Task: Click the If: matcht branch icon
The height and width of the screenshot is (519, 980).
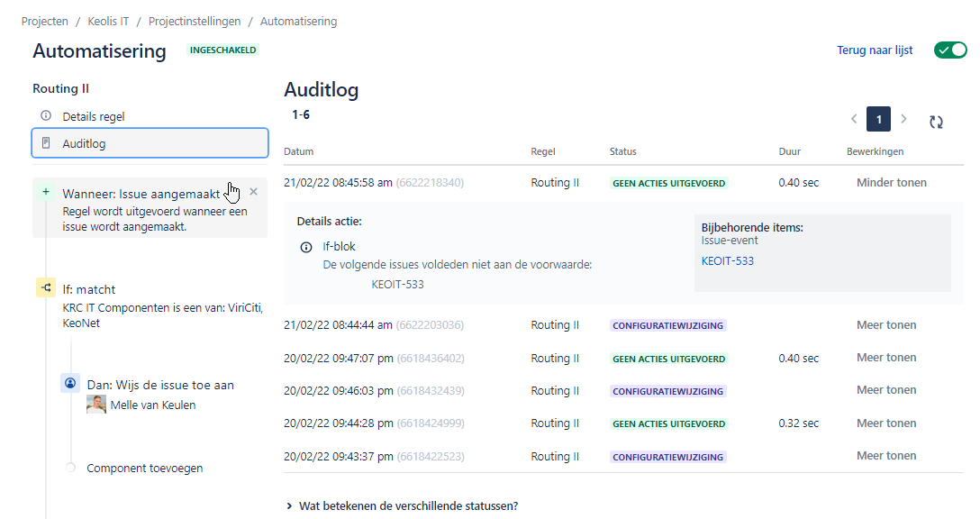Action: [x=46, y=287]
